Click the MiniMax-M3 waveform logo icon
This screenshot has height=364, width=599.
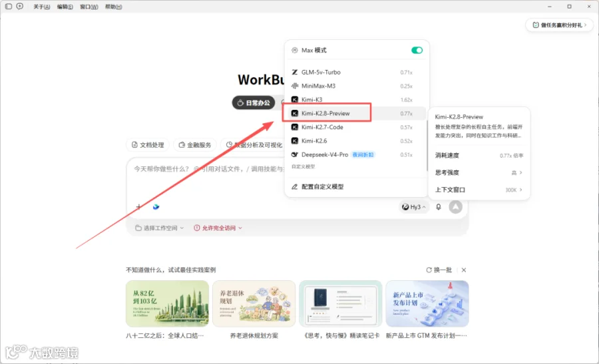click(295, 86)
